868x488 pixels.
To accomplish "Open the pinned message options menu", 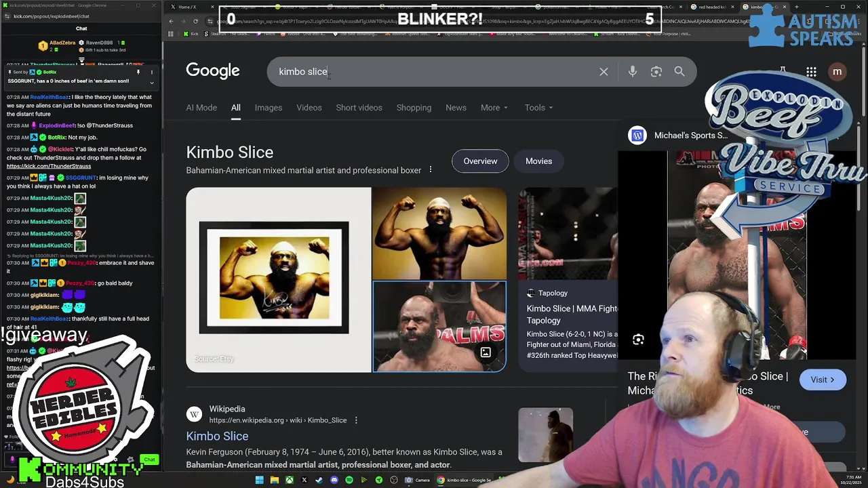I will (152, 72).
